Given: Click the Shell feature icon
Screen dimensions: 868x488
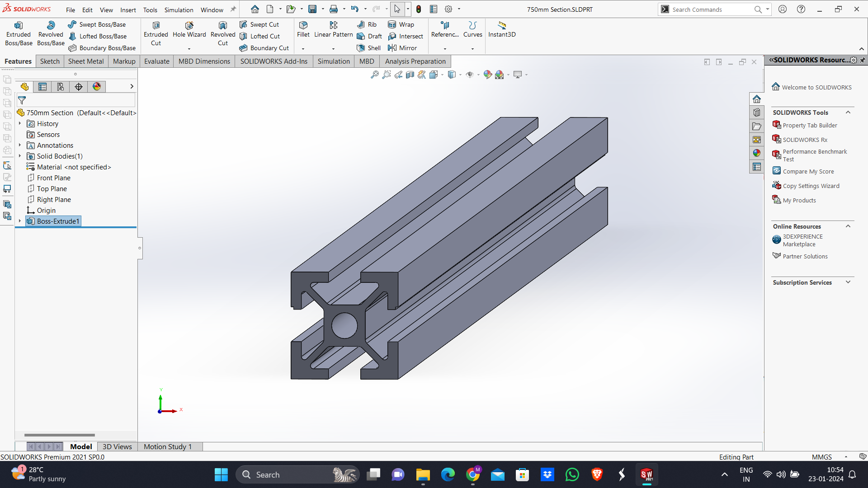Looking at the screenshot, I should tap(361, 48).
